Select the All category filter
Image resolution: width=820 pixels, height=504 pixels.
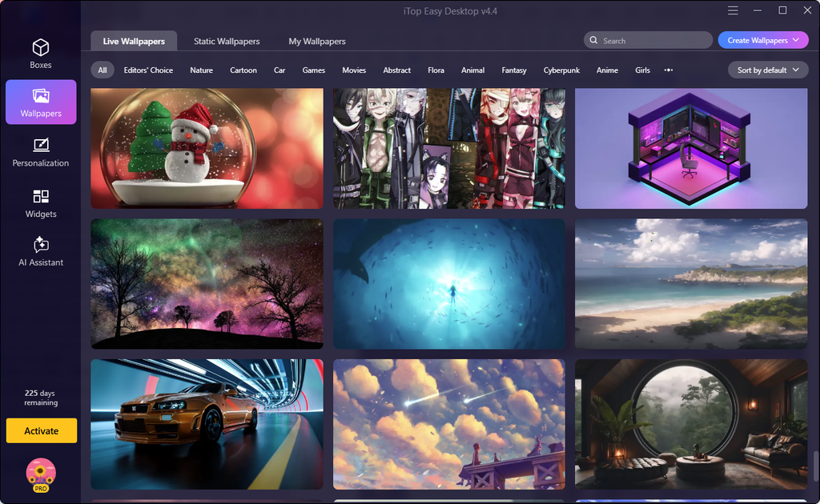coord(102,70)
